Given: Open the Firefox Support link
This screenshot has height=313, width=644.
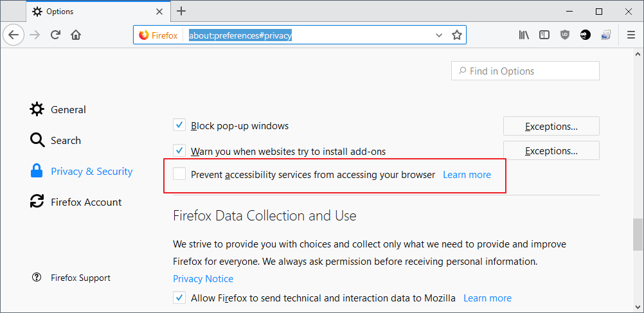Looking at the screenshot, I should coord(80,278).
